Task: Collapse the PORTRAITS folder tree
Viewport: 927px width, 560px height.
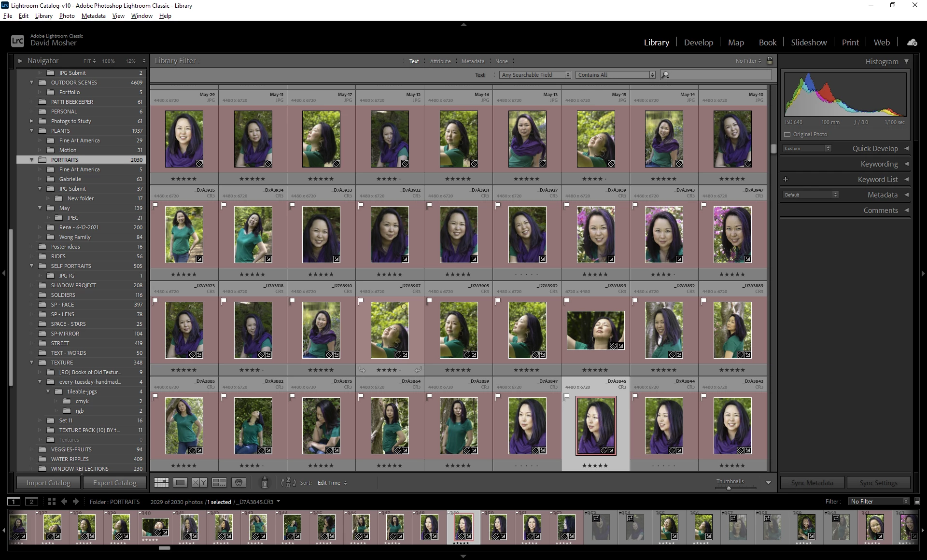Action: 32,160
